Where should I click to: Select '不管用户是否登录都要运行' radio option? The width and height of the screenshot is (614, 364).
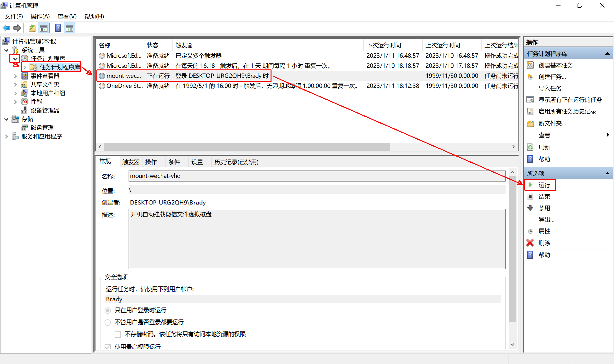pos(108,322)
